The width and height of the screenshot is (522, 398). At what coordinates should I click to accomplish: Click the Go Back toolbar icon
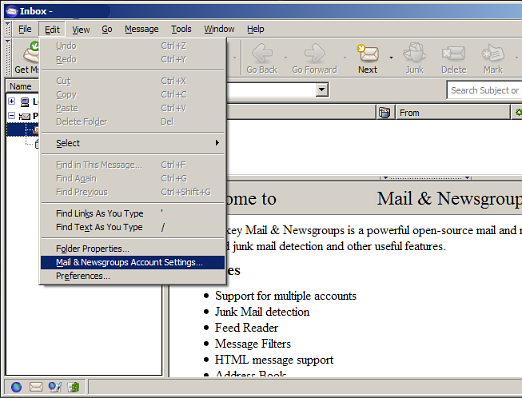(262, 53)
